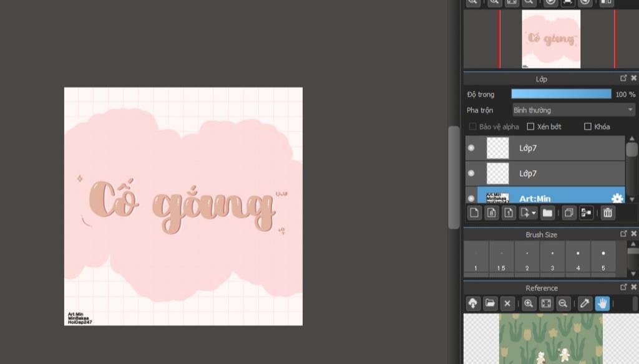Clear the reference image with X

[507, 304]
